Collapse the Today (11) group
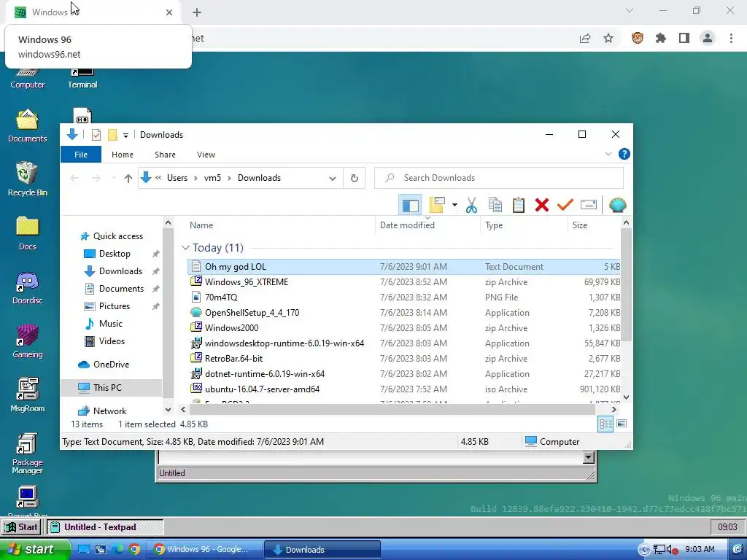 coord(185,248)
